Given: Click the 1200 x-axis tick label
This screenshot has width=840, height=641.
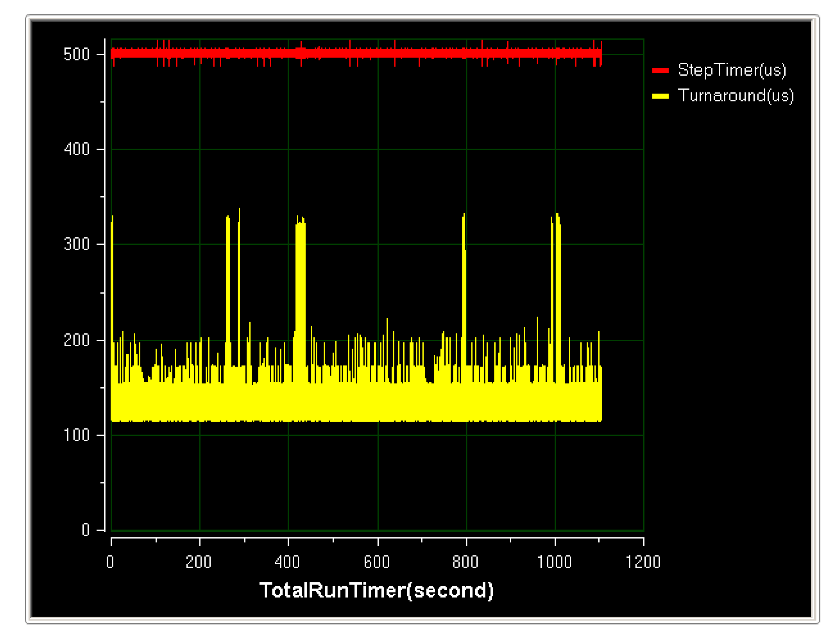Looking at the screenshot, I should tap(642, 562).
